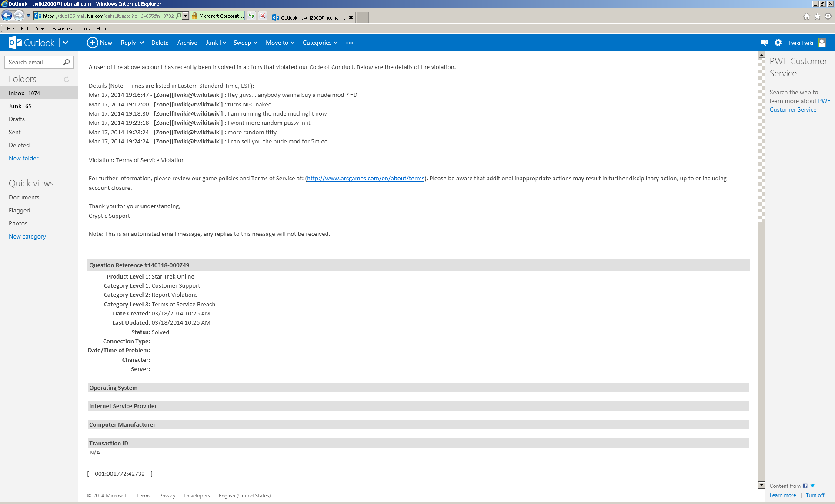The height and width of the screenshot is (504, 835).
Task: Expand the Junk options arrow
Action: (x=224, y=43)
